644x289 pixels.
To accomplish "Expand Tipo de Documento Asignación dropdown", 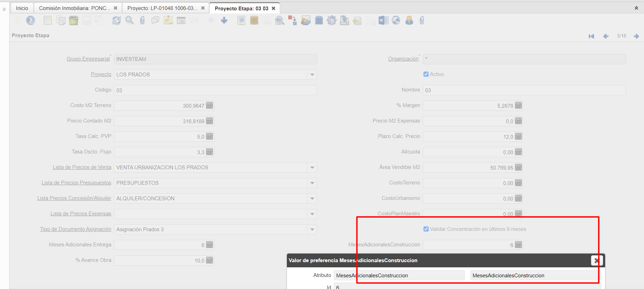I will 312,229.
